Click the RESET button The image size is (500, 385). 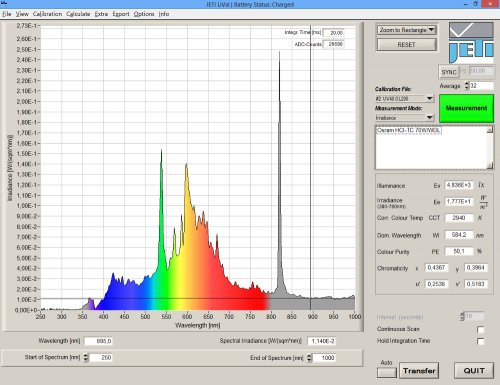pyautogui.click(x=407, y=45)
